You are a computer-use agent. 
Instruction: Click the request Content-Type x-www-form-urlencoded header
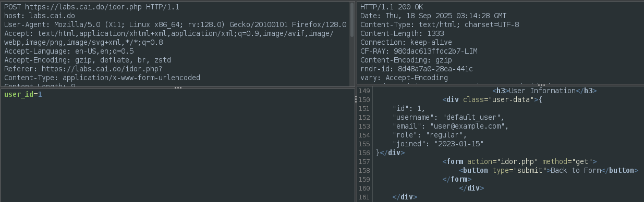click(102, 78)
